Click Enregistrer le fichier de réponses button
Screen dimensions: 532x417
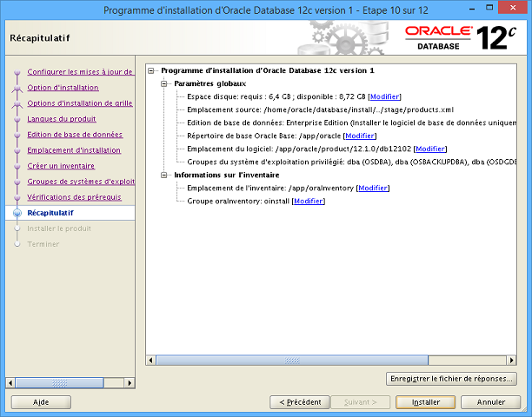point(451,379)
